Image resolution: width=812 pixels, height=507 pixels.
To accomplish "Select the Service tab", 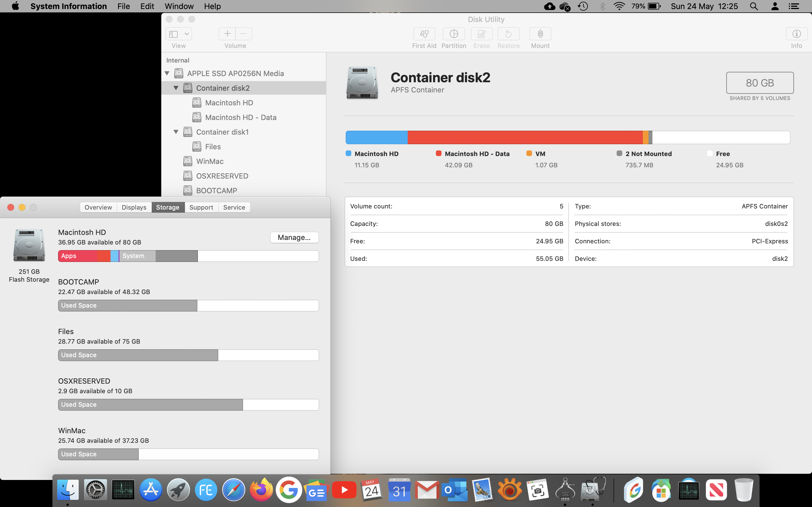I will tap(234, 207).
